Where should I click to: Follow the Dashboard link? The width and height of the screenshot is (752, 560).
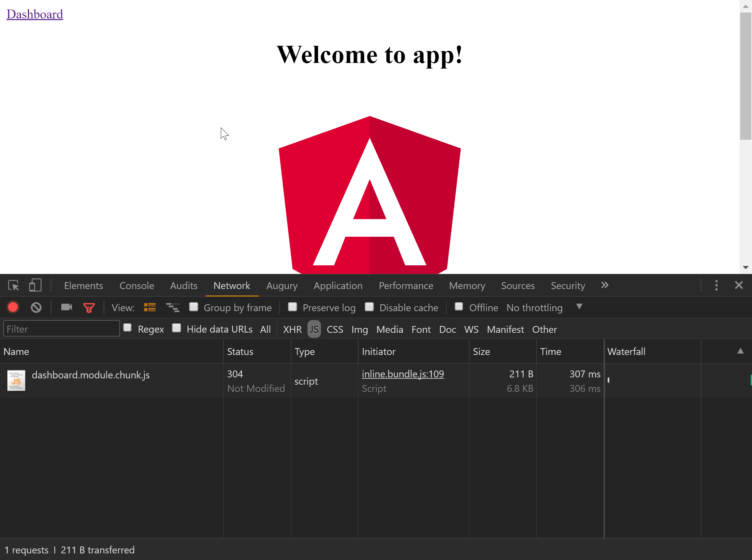pyautogui.click(x=35, y=14)
